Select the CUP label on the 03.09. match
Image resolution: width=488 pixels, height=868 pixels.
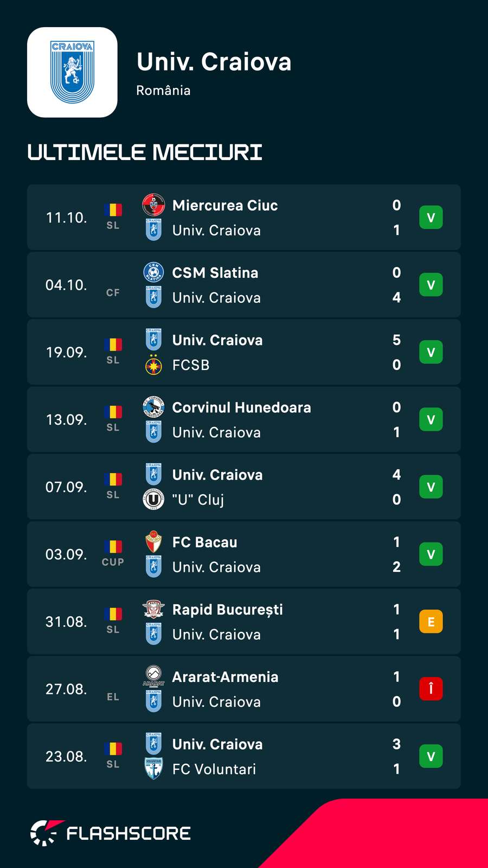pyautogui.click(x=113, y=562)
